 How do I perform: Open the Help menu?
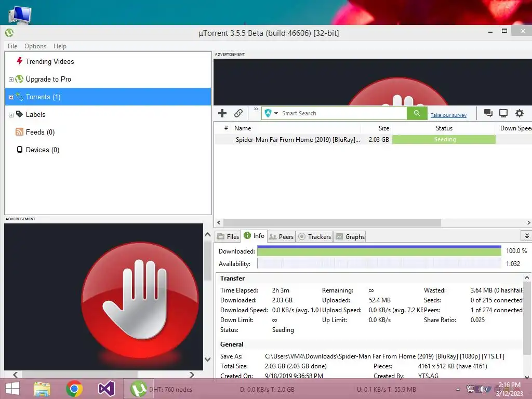[60, 46]
